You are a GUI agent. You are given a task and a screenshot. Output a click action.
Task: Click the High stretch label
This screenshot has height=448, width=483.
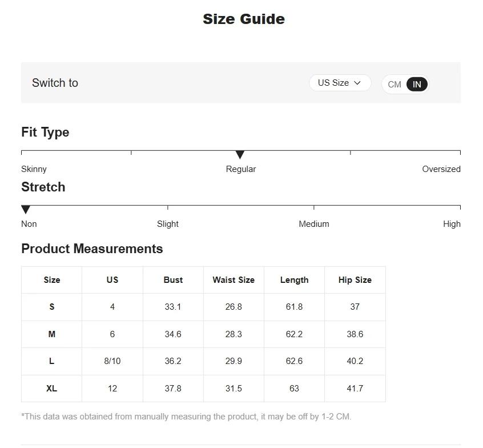click(x=452, y=224)
